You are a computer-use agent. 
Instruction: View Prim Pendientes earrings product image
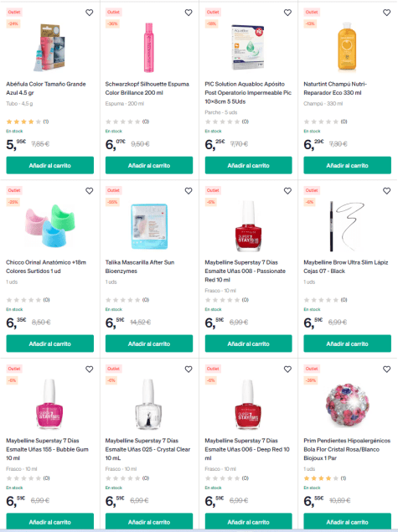(x=347, y=405)
